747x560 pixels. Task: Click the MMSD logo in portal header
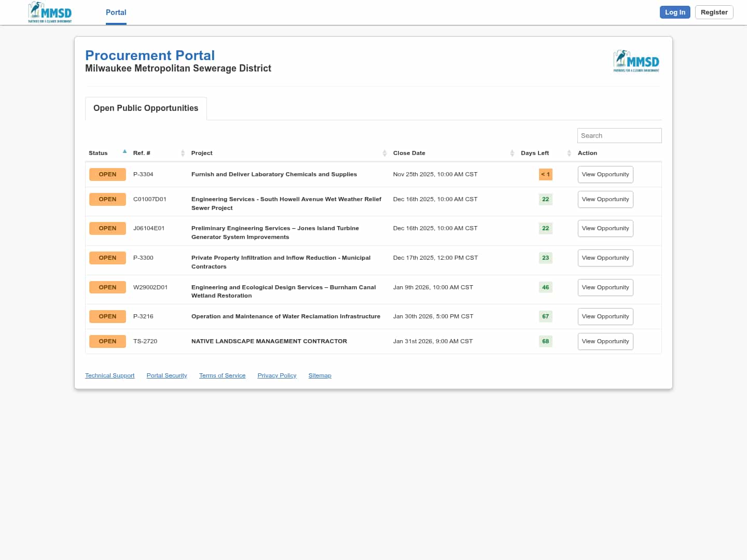coord(636,61)
